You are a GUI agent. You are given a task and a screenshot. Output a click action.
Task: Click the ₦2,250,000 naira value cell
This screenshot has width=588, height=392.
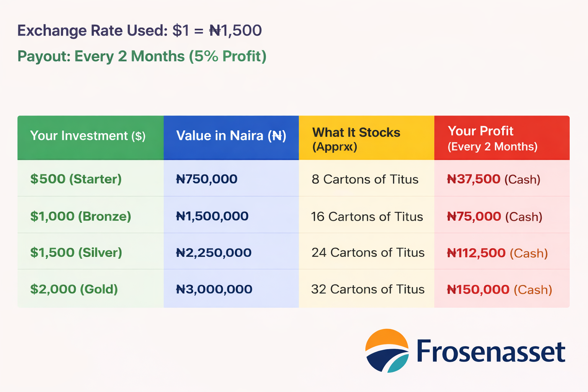tap(213, 253)
